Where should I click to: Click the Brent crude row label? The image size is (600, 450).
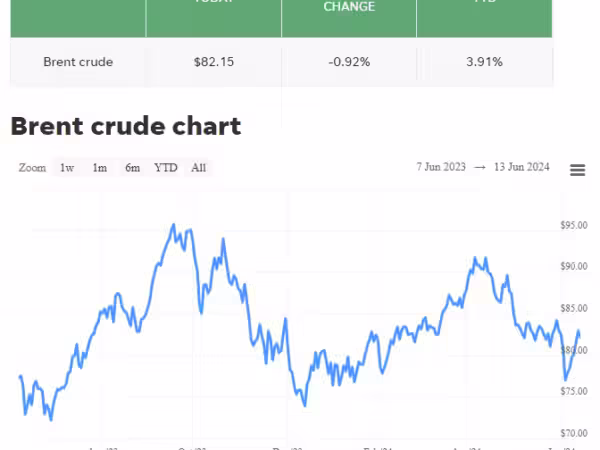point(78,62)
